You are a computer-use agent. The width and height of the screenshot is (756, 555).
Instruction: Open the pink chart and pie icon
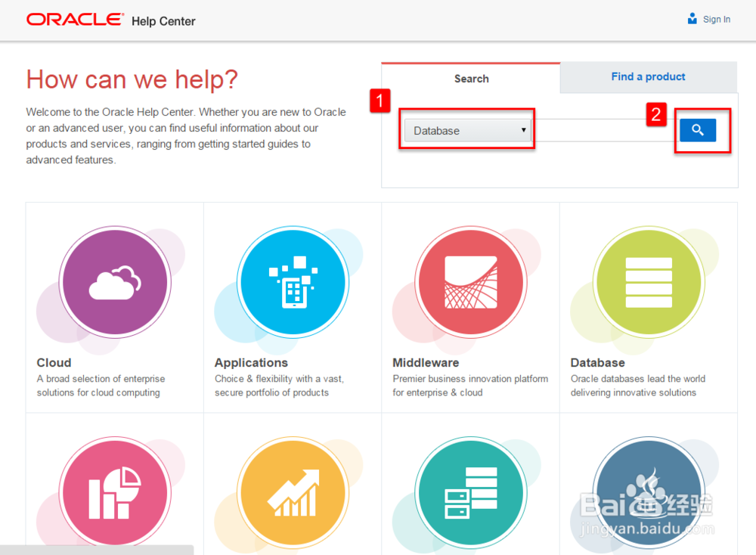pos(115,493)
